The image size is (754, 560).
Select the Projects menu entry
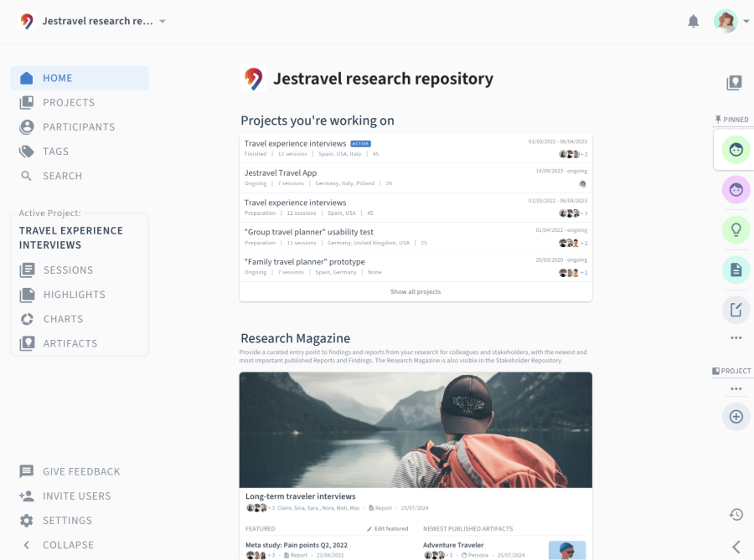(69, 102)
